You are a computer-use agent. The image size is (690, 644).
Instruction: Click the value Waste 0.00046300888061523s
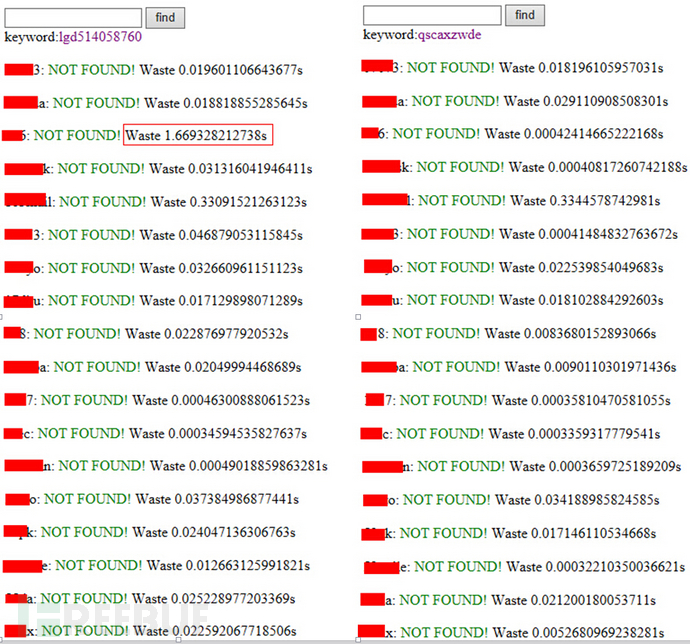[x=221, y=400]
